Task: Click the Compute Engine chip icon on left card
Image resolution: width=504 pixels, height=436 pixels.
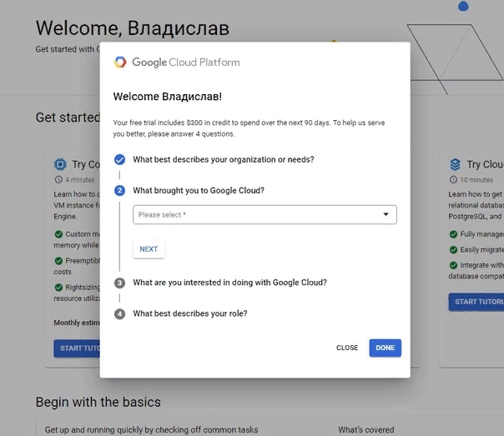Action: click(60, 164)
